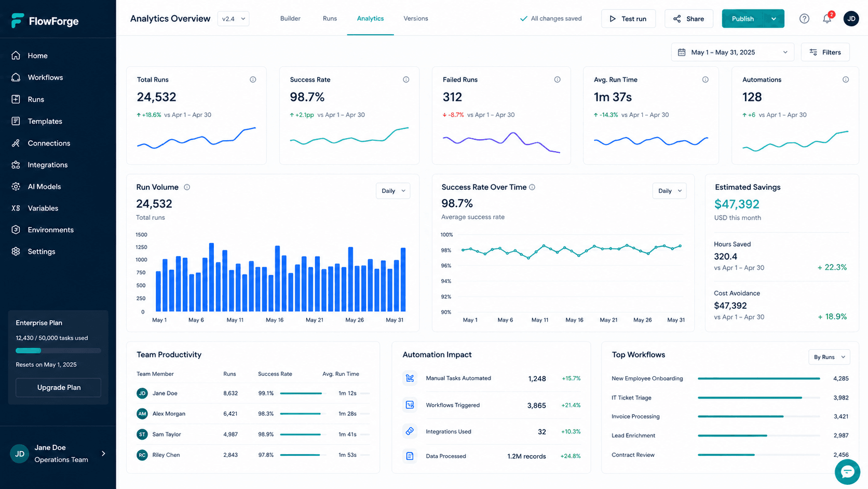Click the Run Volume info icon
868x489 pixels.
coord(187,187)
